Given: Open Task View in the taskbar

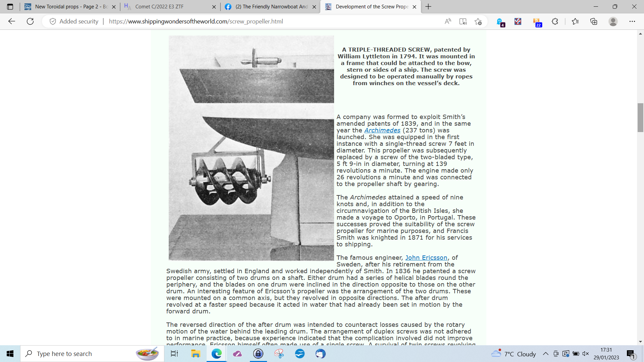Looking at the screenshot, I should point(174,354).
